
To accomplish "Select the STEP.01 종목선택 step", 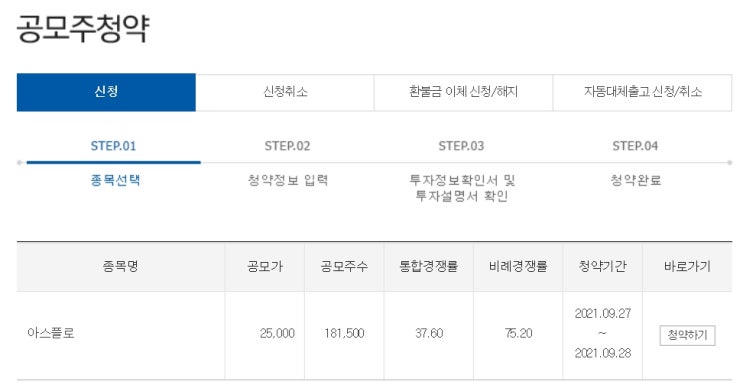I will 114,162.
